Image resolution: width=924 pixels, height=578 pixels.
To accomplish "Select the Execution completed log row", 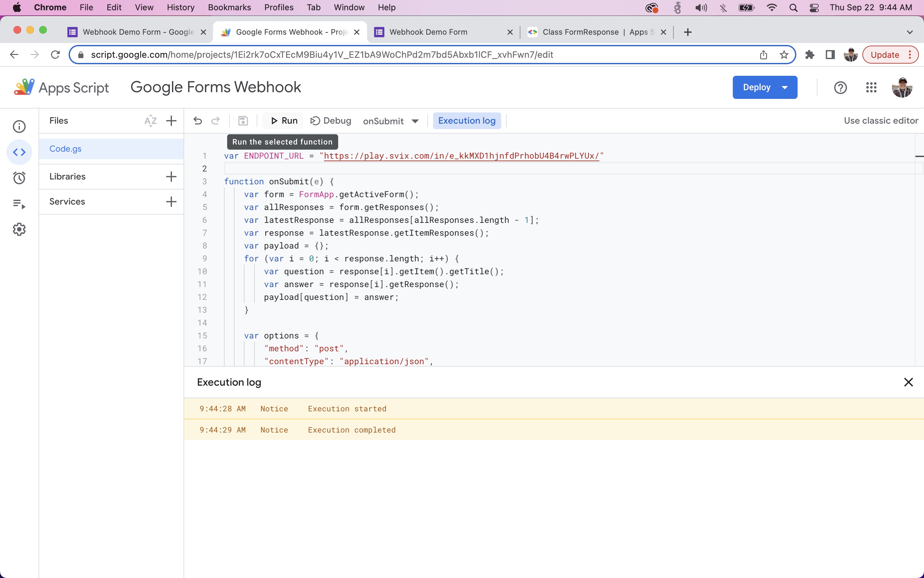I will tap(554, 430).
